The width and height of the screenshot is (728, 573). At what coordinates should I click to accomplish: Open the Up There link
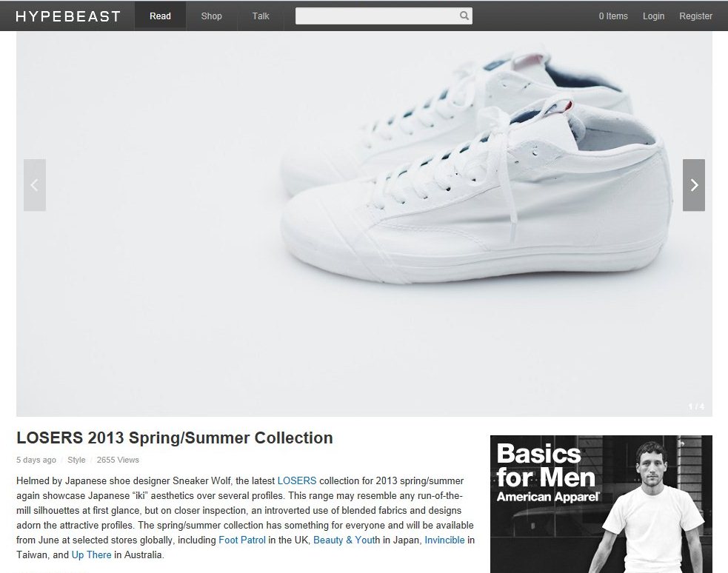(92, 555)
